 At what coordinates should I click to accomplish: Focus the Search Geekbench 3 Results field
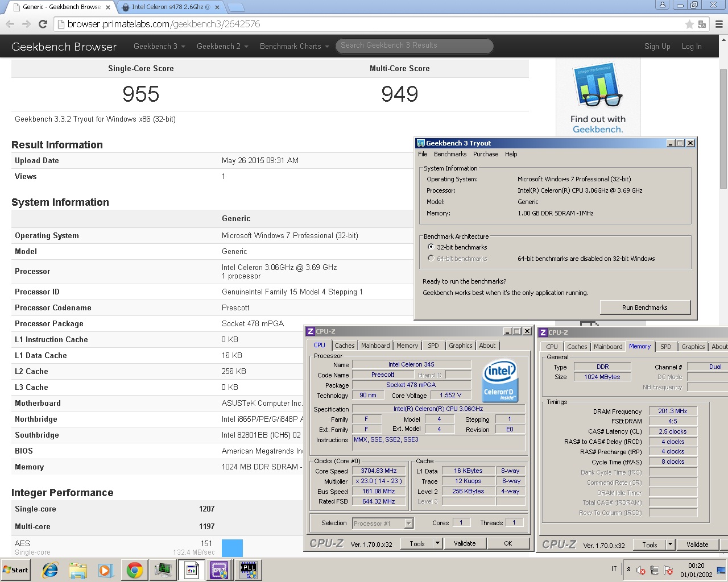point(415,45)
